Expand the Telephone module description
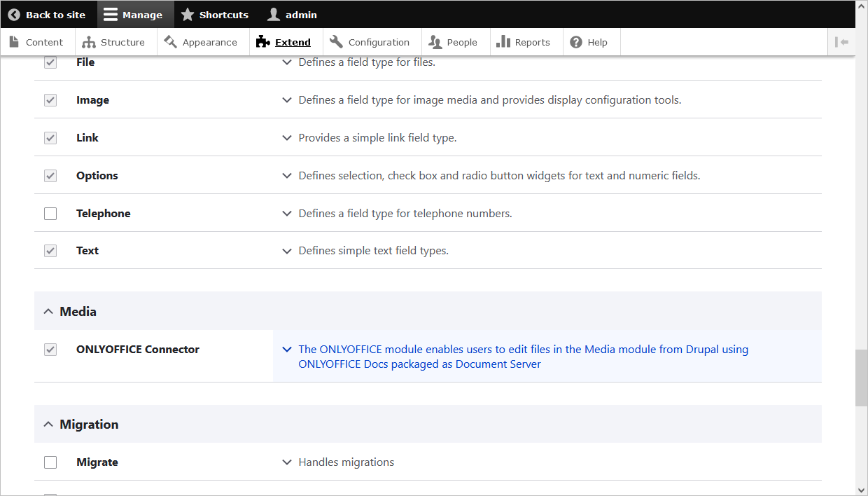The image size is (868, 496). [286, 213]
